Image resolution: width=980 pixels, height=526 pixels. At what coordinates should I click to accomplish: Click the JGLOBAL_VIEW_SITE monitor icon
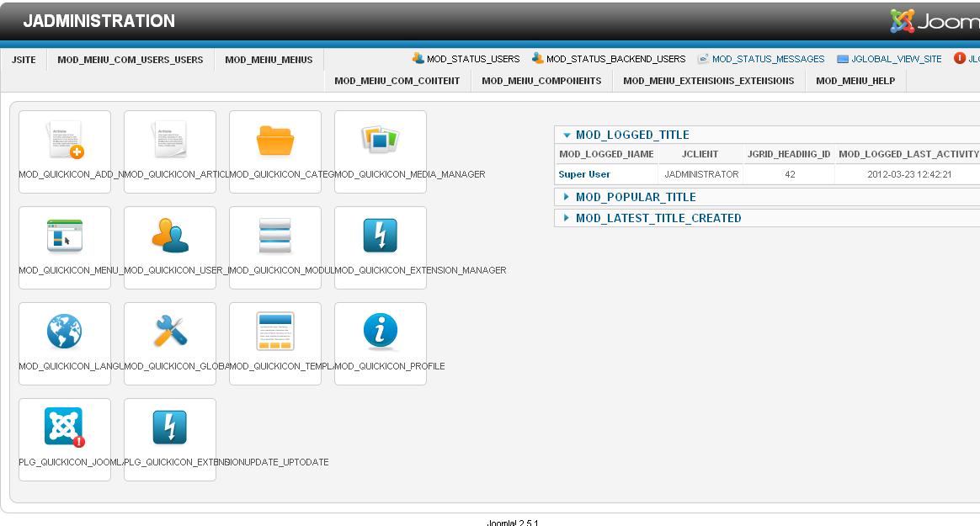tap(843, 59)
